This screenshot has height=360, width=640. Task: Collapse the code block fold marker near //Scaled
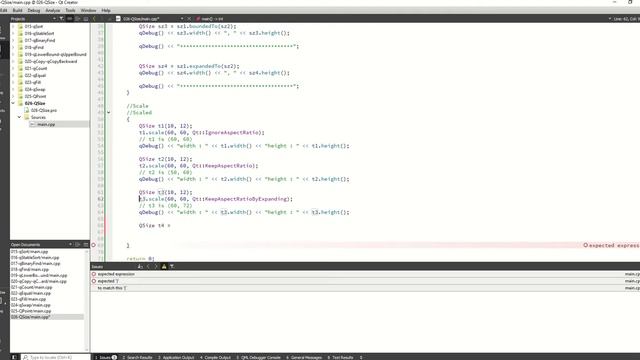tap(109, 113)
